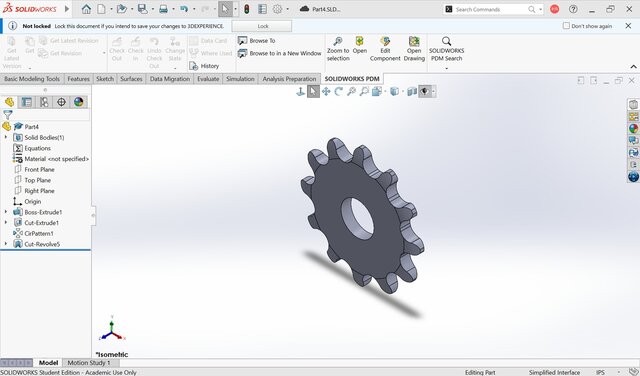Click the Lock button in notification bar
Screen dimensions: 640x376
[x=262, y=26]
